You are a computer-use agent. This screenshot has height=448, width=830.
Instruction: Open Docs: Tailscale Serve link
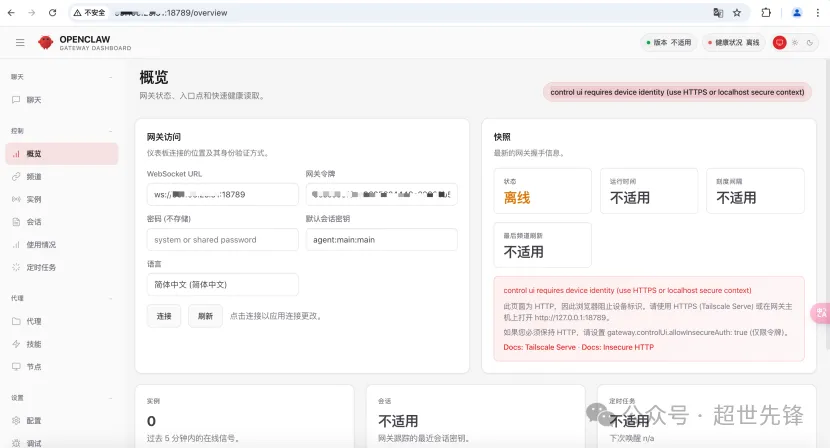tap(539, 347)
